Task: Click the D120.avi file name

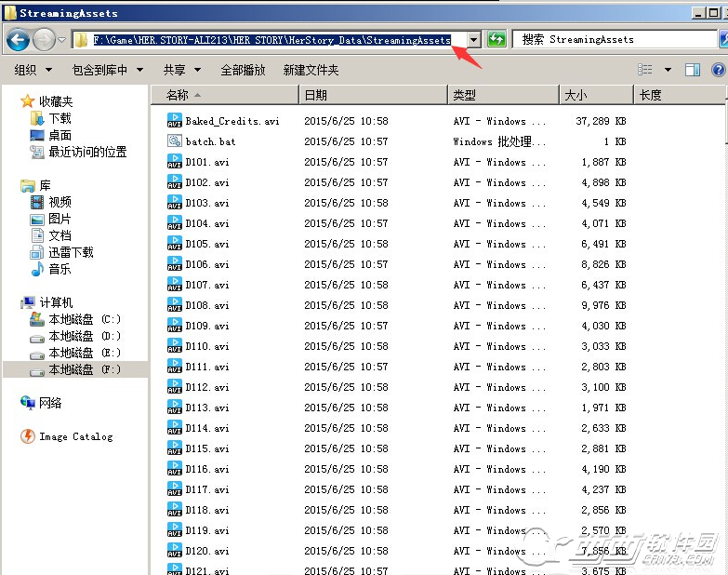Action: click(207, 551)
